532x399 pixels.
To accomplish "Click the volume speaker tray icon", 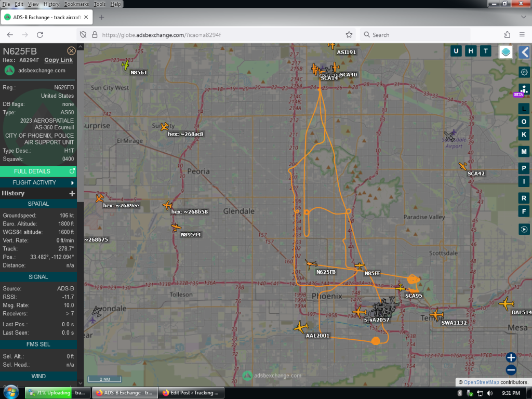I will (489, 393).
